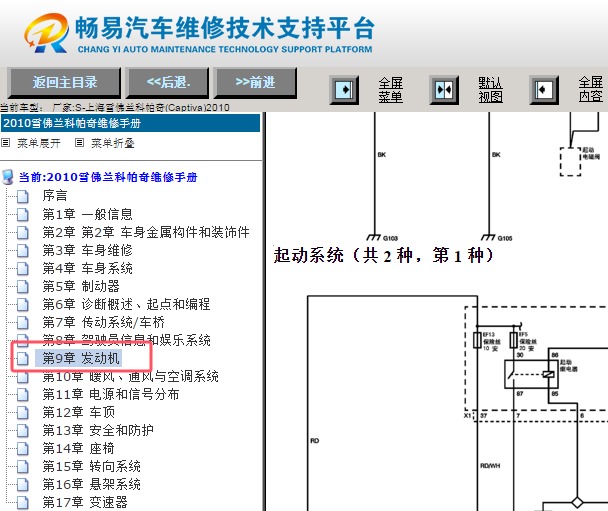This screenshot has height=511, width=608.
Task: Open 第12章 车顶
Action: coord(79,412)
